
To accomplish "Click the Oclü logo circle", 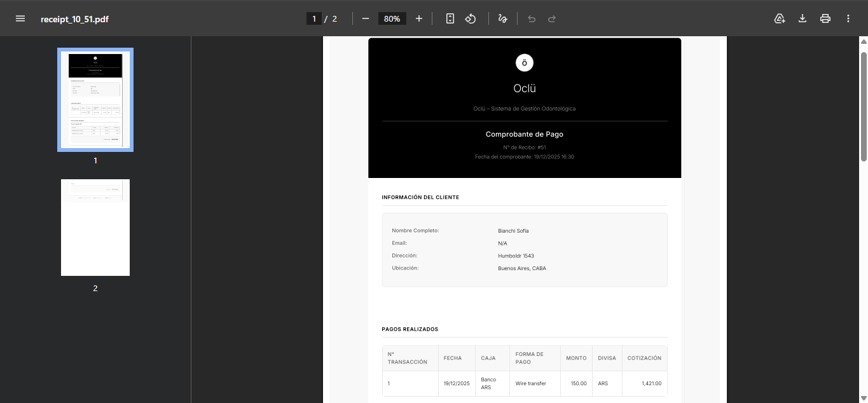I will pos(525,63).
